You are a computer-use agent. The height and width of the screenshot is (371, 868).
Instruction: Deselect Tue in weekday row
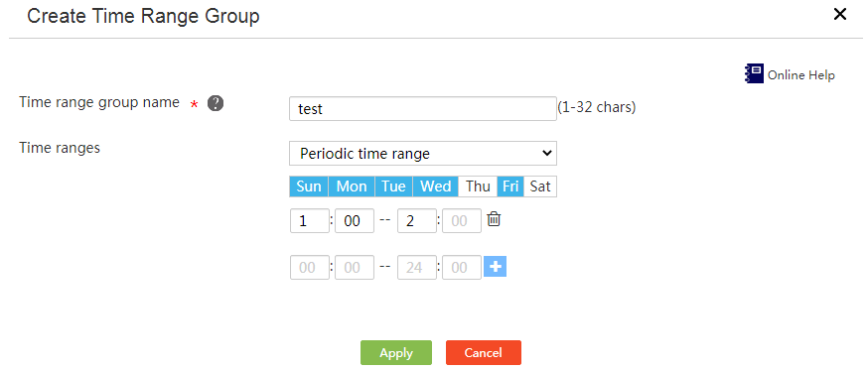(x=393, y=186)
